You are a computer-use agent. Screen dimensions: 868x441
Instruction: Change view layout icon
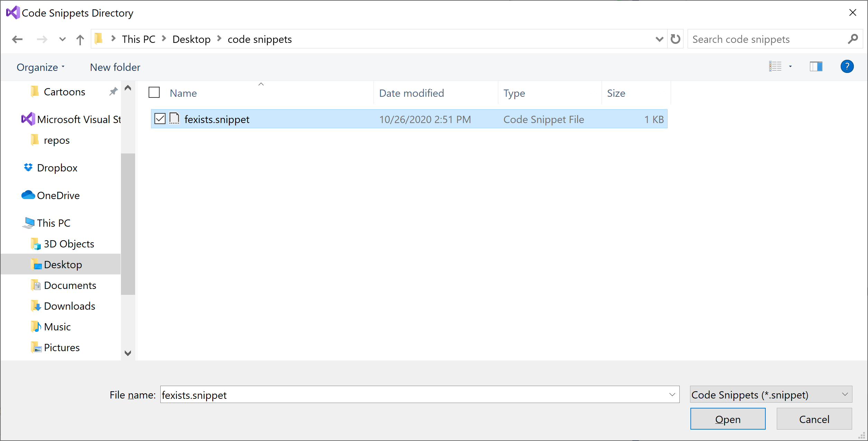[775, 66]
